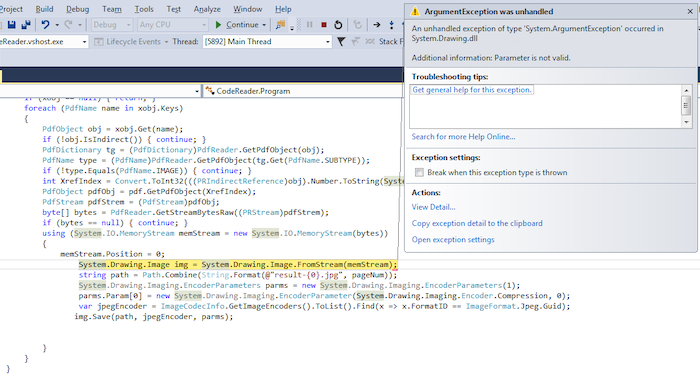Click Open exception settings link
Screen dimensions: 700x381
pyautogui.click(x=453, y=239)
